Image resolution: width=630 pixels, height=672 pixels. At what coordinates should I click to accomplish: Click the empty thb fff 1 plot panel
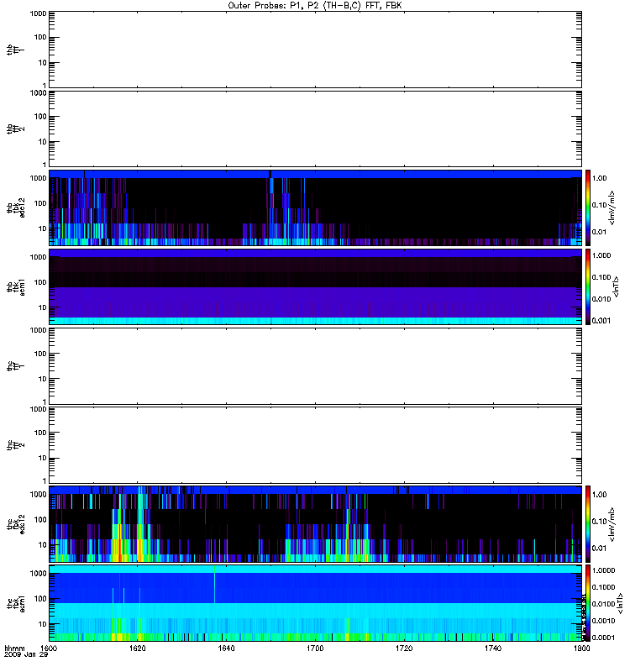tap(315, 50)
